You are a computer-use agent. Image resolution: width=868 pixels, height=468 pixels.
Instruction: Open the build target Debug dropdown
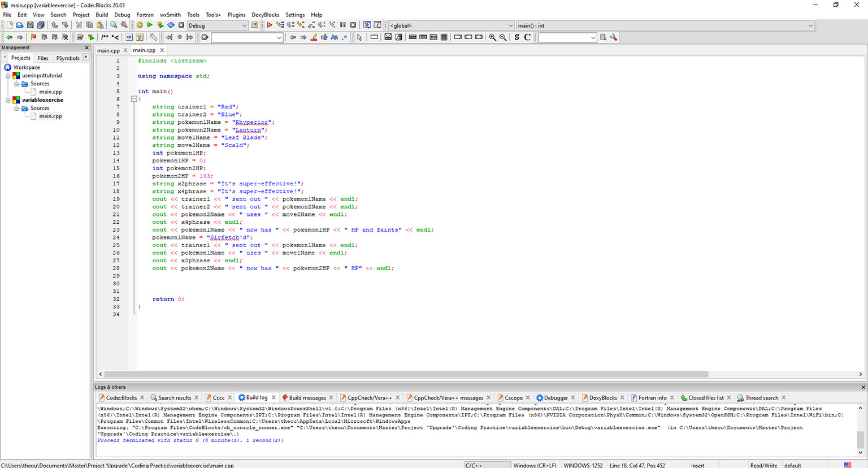pyautogui.click(x=218, y=25)
